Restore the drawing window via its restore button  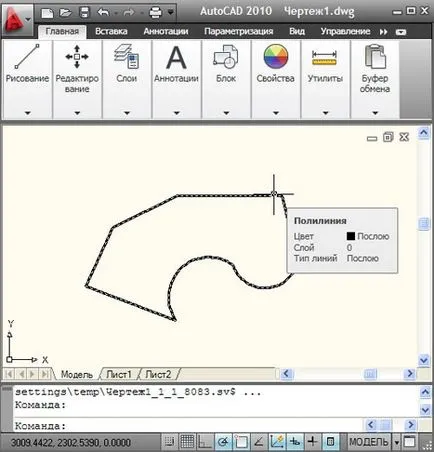pyautogui.click(x=388, y=137)
